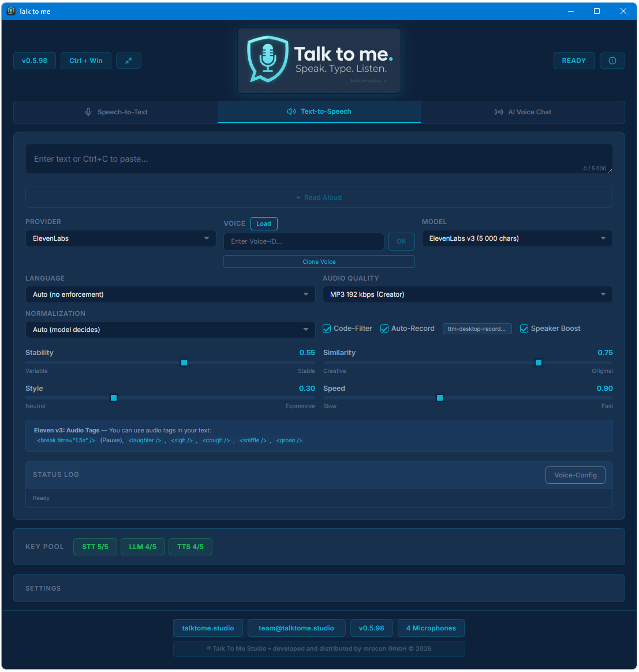639x672 pixels.
Task: Insert the break time audio tag
Action: [x=66, y=440]
